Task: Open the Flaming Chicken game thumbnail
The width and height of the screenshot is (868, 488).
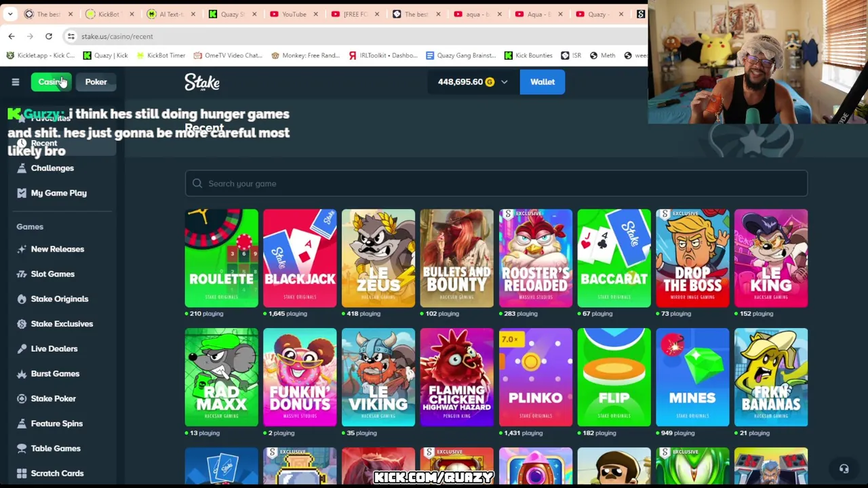Action: [456, 378]
